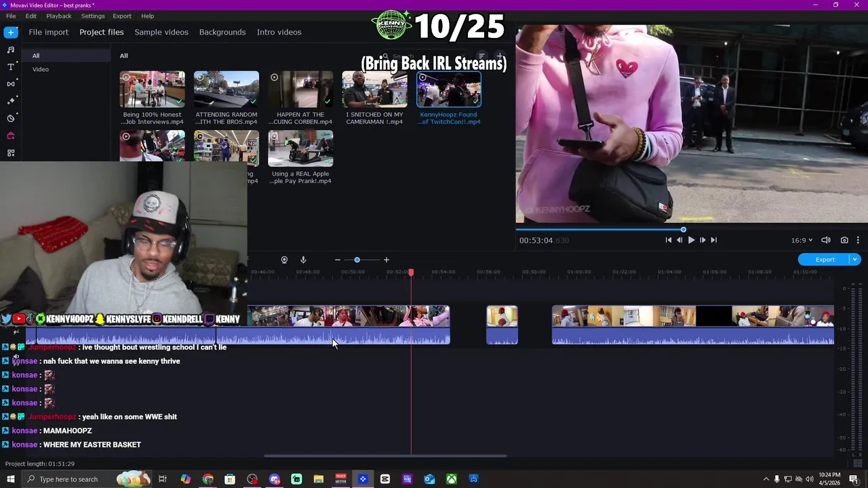Select the Being 100% Honest Job Interviews.mp4 thumbnail

[x=153, y=89]
